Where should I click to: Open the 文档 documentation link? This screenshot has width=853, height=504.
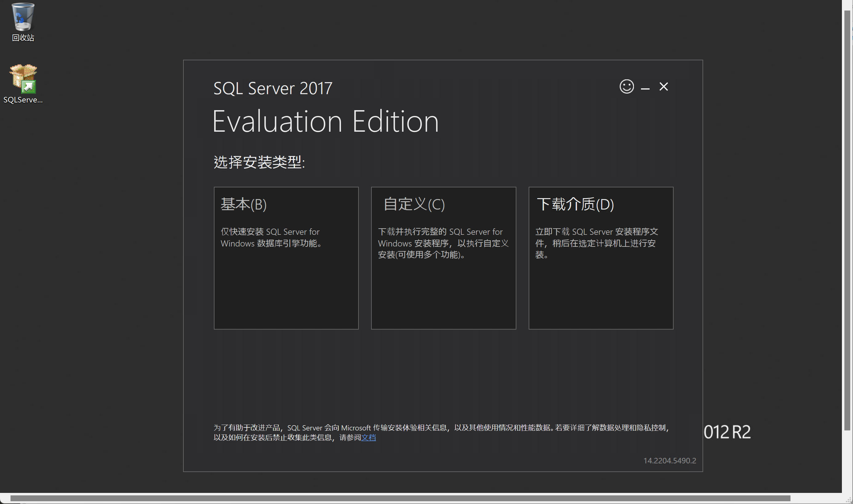pyautogui.click(x=368, y=438)
